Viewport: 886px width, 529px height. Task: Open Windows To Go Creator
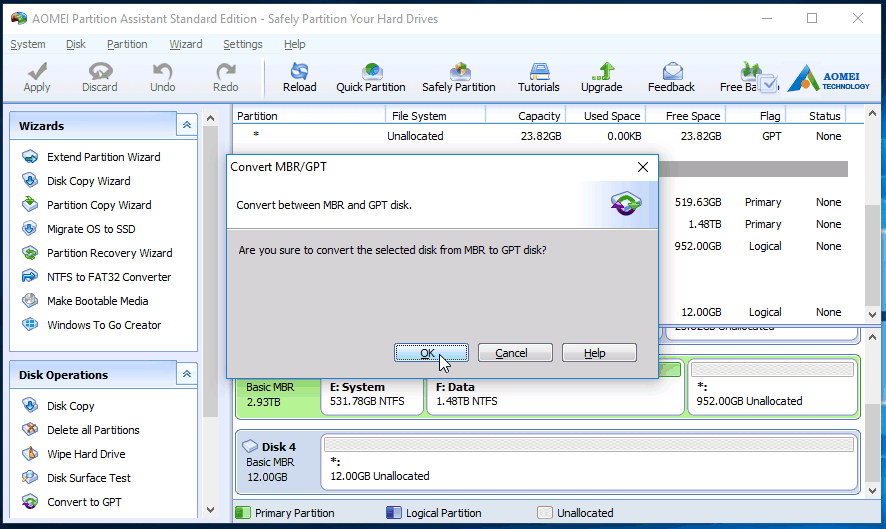(x=104, y=325)
